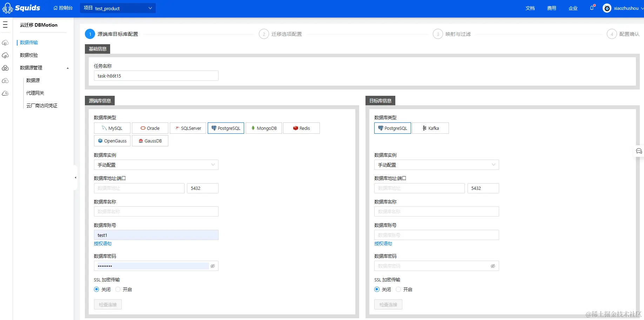This screenshot has height=320, width=644.
Task: Open 代理网关 submenu item
Action: click(x=35, y=93)
